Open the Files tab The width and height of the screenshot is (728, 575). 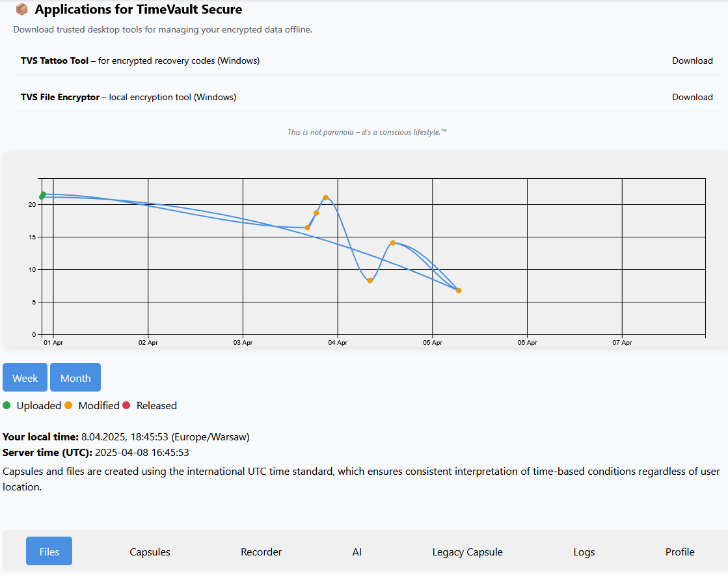click(x=49, y=552)
